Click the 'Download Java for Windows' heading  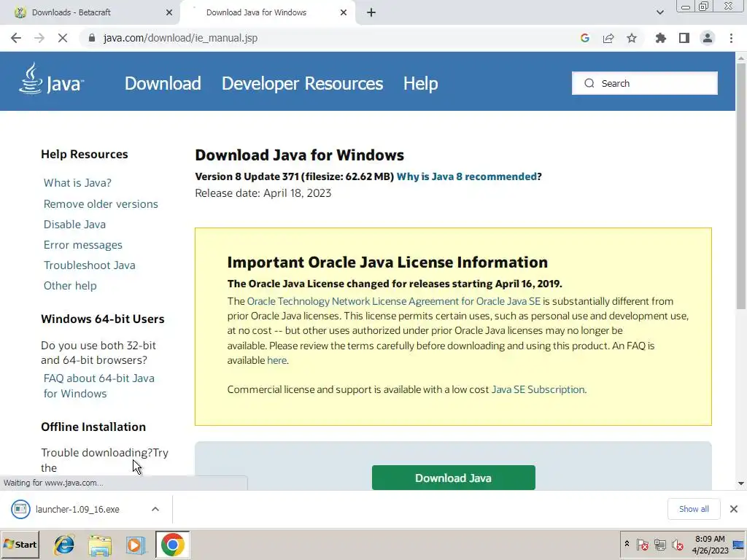pyautogui.click(x=299, y=155)
